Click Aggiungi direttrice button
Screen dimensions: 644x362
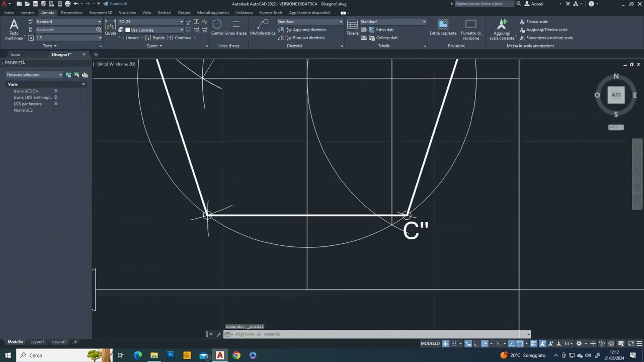302,30
